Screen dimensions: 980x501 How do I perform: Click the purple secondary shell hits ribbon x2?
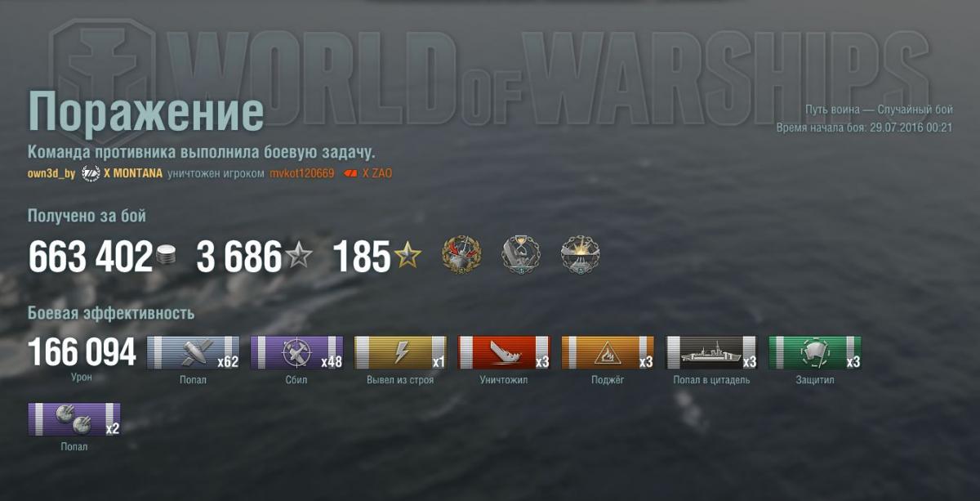pyautogui.click(x=74, y=419)
